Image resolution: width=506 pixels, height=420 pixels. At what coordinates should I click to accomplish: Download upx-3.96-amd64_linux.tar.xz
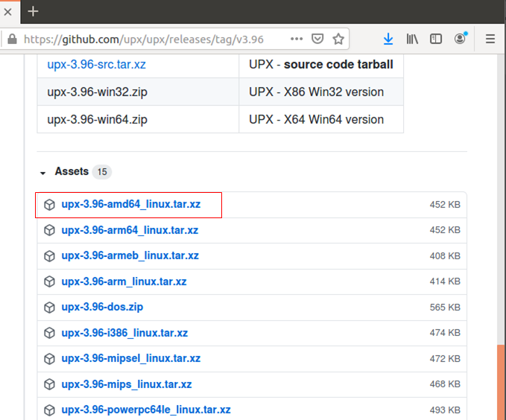130,204
